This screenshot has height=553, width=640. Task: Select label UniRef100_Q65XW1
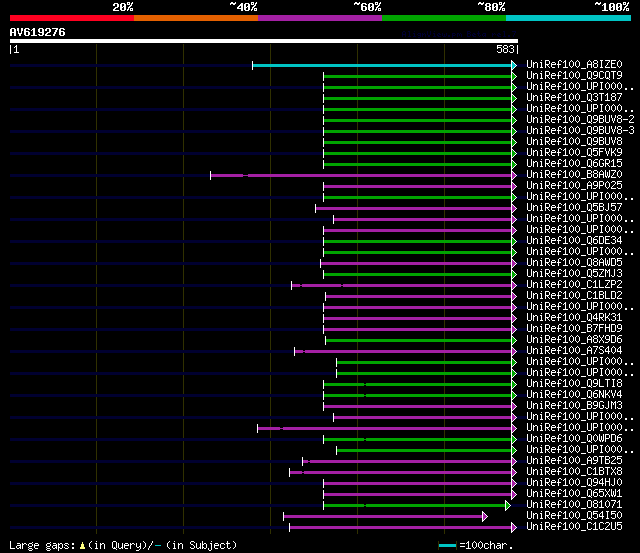click(x=574, y=494)
